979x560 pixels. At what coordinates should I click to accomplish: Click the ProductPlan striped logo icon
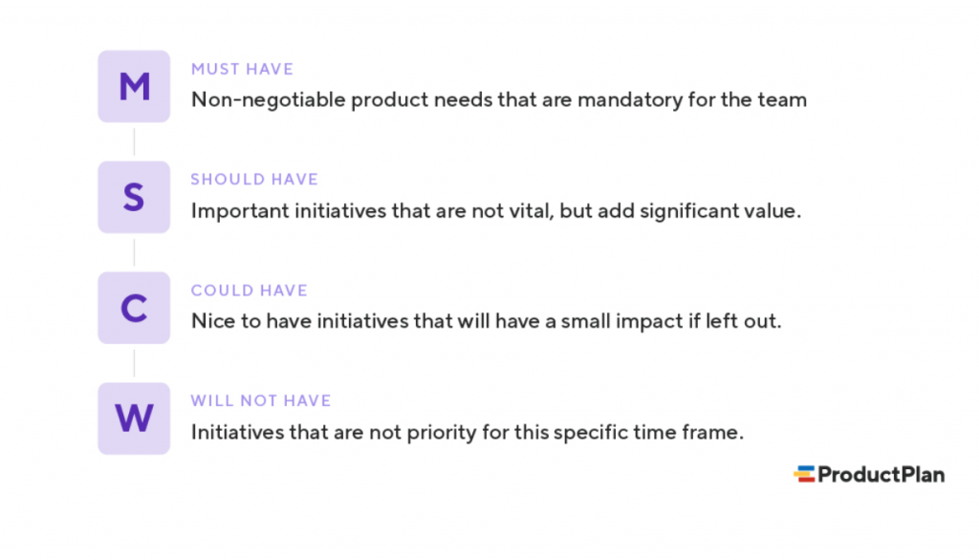click(x=804, y=474)
